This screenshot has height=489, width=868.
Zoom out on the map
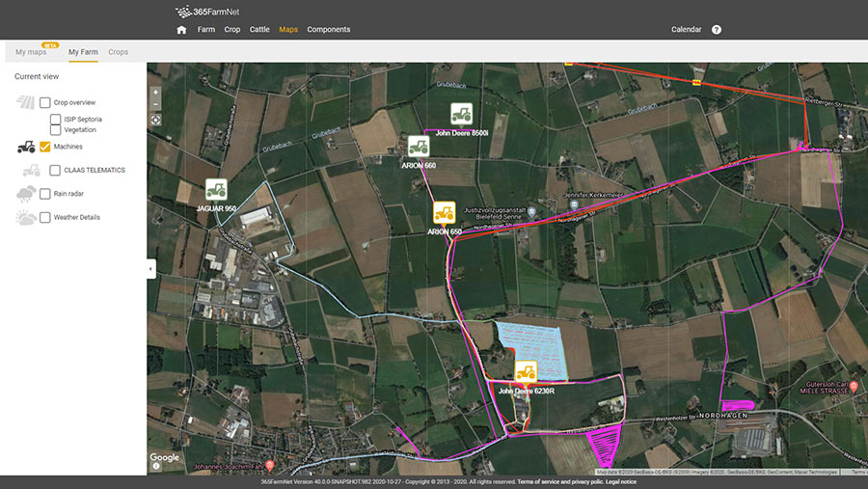(156, 104)
